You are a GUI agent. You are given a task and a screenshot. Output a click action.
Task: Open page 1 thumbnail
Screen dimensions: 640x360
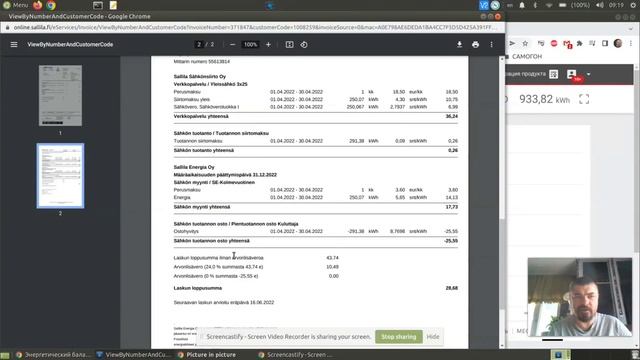pyautogui.click(x=60, y=96)
